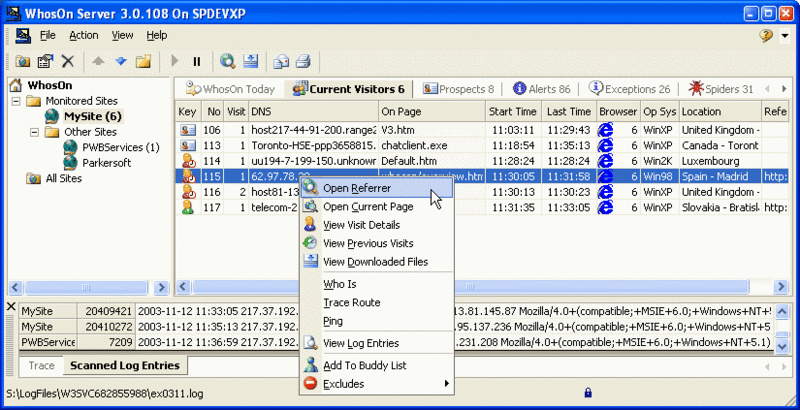Choose View Downloaded Files menu item
Image resolution: width=800 pixels, height=410 pixels.
point(377,262)
